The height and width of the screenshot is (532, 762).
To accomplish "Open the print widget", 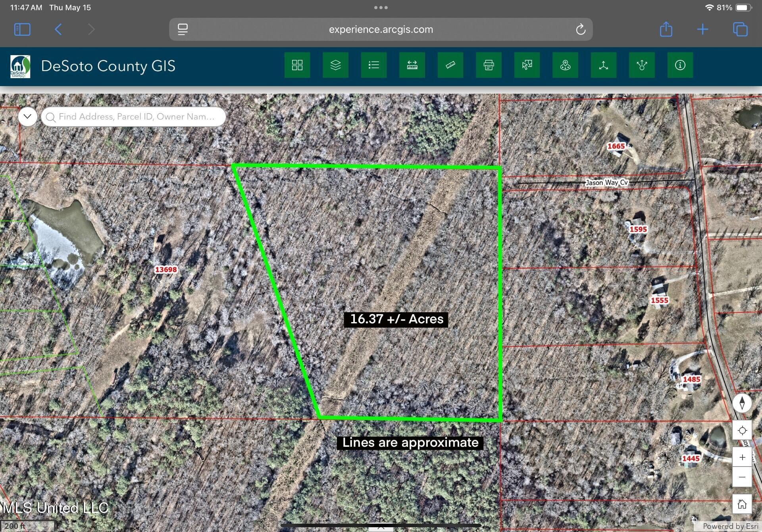I will (x=489, y=65).
